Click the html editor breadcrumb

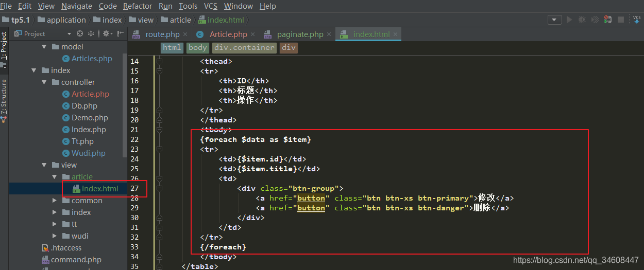tap(172, 48)
